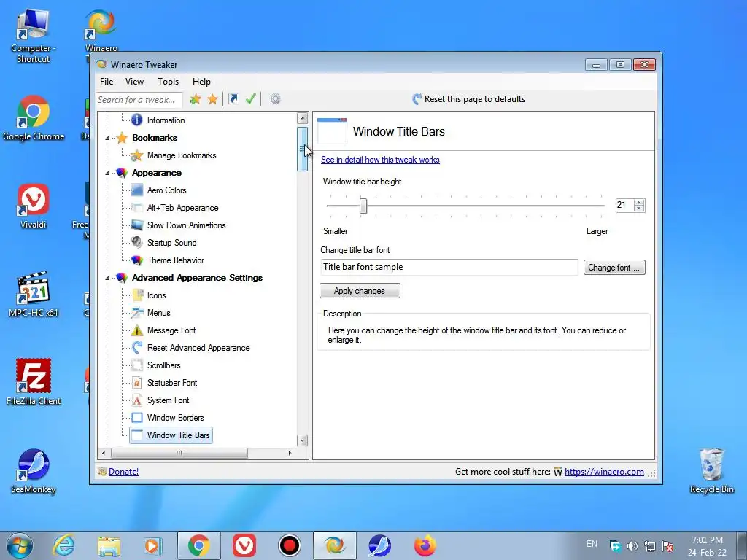Click the green checkmark toolbar icon
Image resolution: width=747 pixels, height=560 pixels.
(251, 99)
